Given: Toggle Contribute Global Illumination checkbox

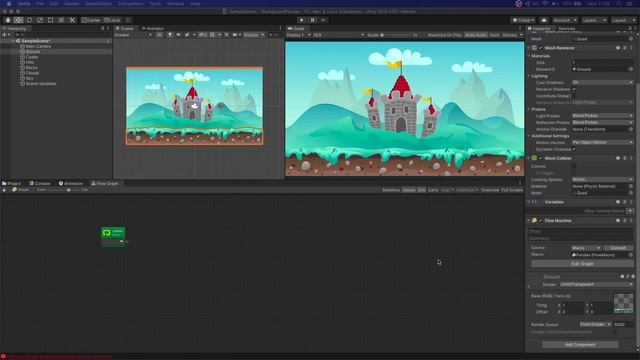Looking at the screenshot, I should [574, 96].
